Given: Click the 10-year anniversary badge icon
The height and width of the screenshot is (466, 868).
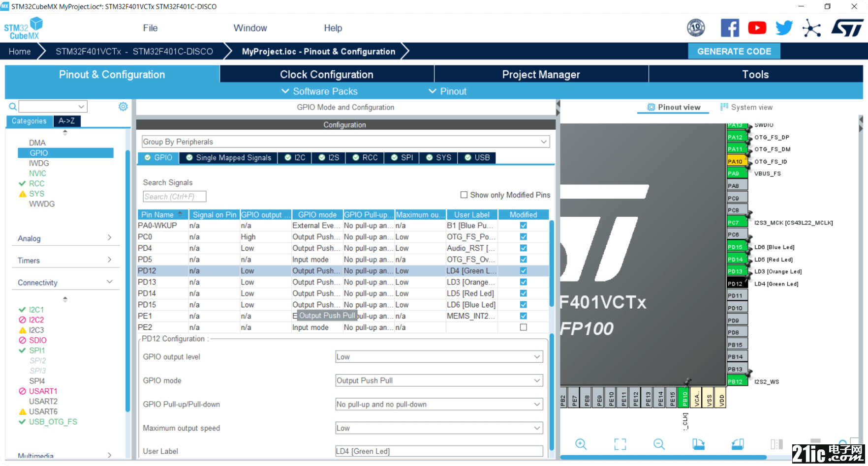Looking at the screenshot, I should point(696,28).
